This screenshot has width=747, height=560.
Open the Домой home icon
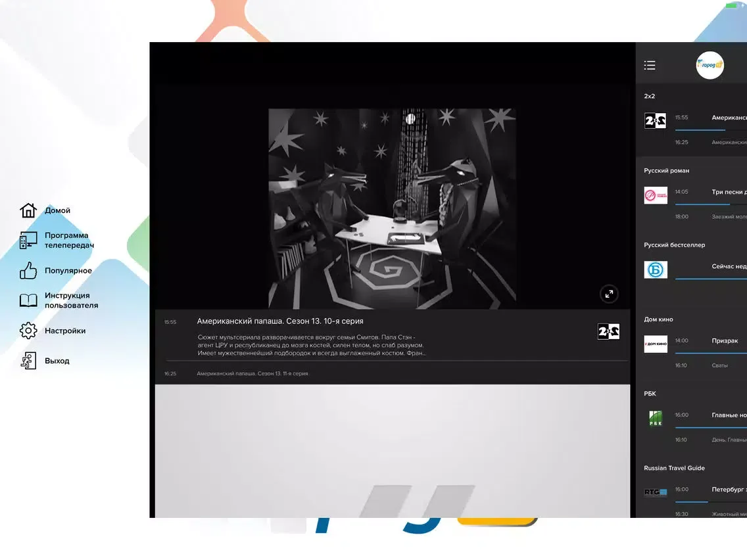(x=28, y=210)
